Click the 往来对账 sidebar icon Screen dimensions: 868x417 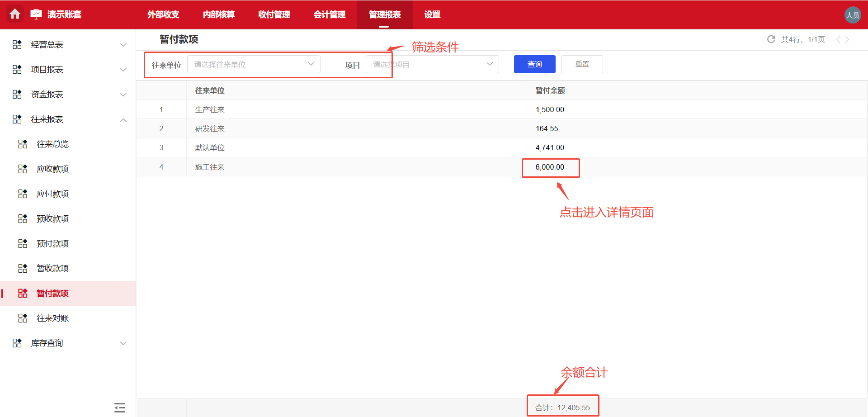tap(23, 318)
